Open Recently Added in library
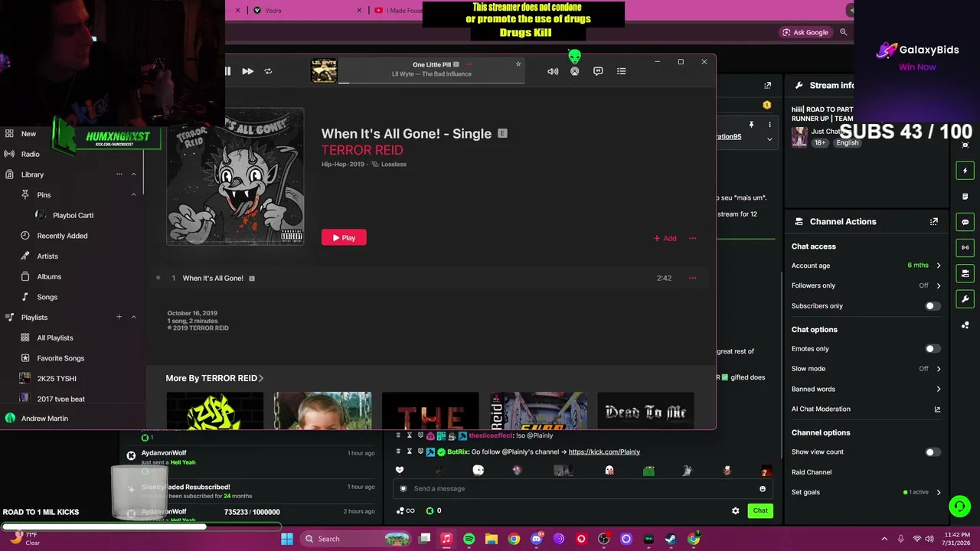 point(62,236)
